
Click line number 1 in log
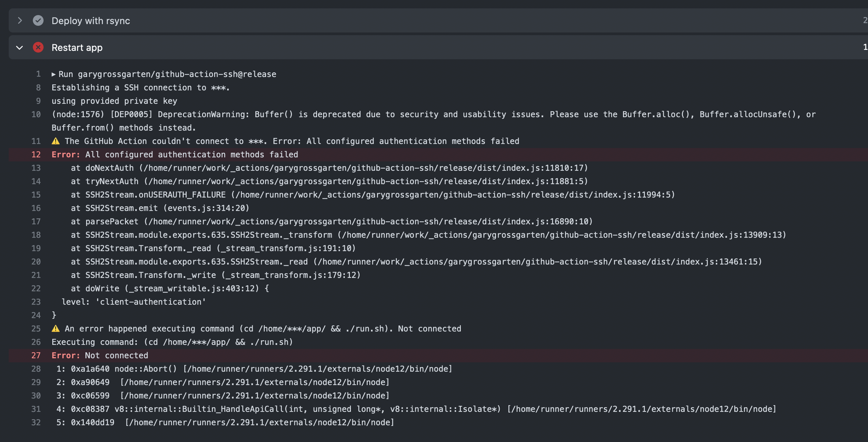[39, 74]
